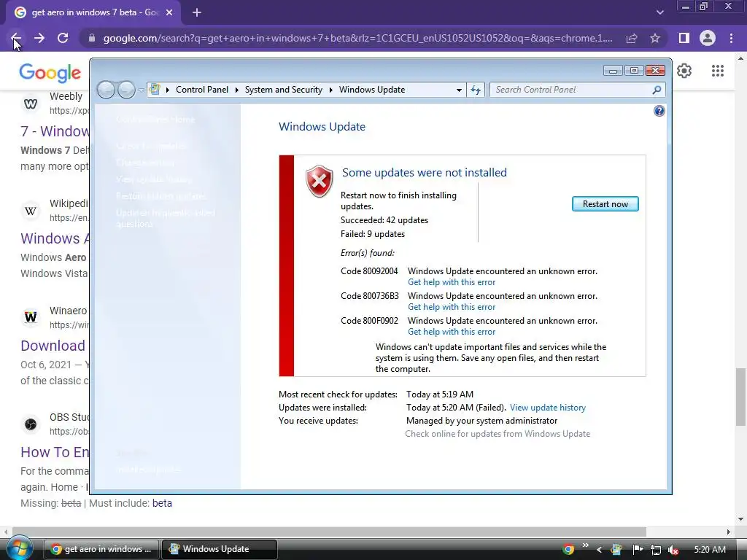The height and width of the screenshot is (560, 747).
Task: Get help with error code 800F0902
Action: point(451,332)
